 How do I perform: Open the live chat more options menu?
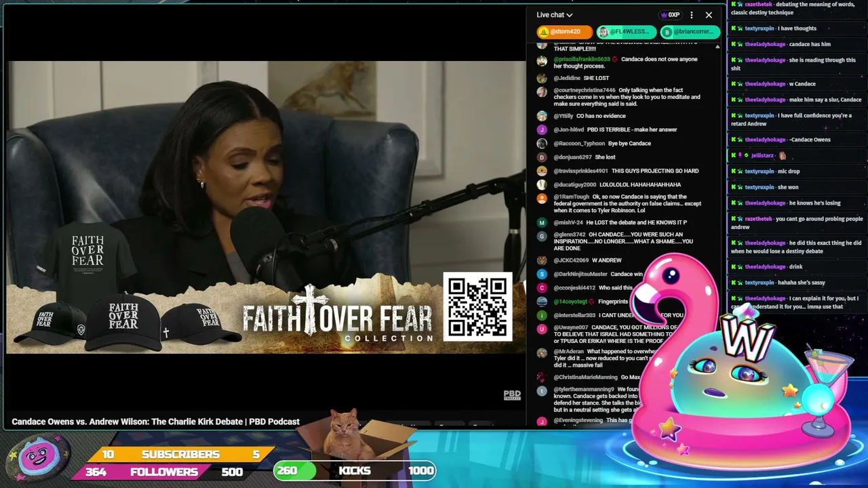pos(691,15)
